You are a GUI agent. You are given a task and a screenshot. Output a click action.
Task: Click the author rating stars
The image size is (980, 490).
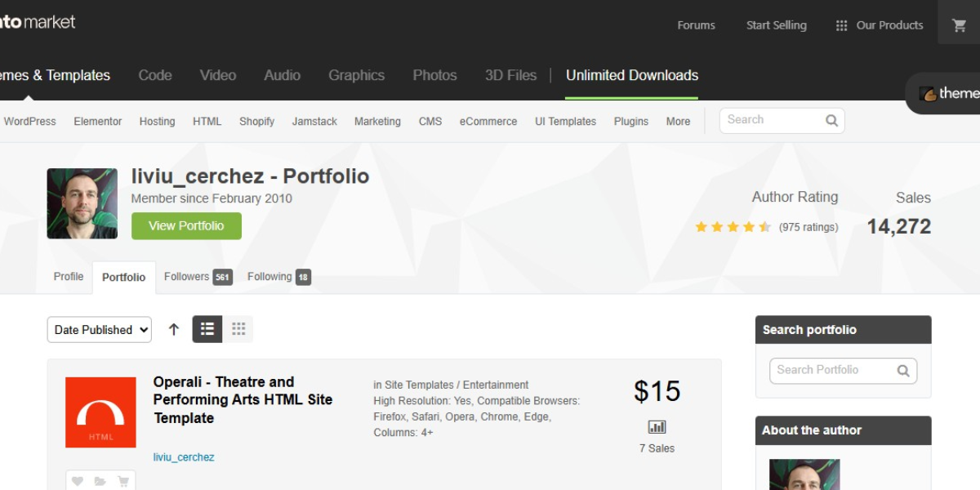coord(733,227)
